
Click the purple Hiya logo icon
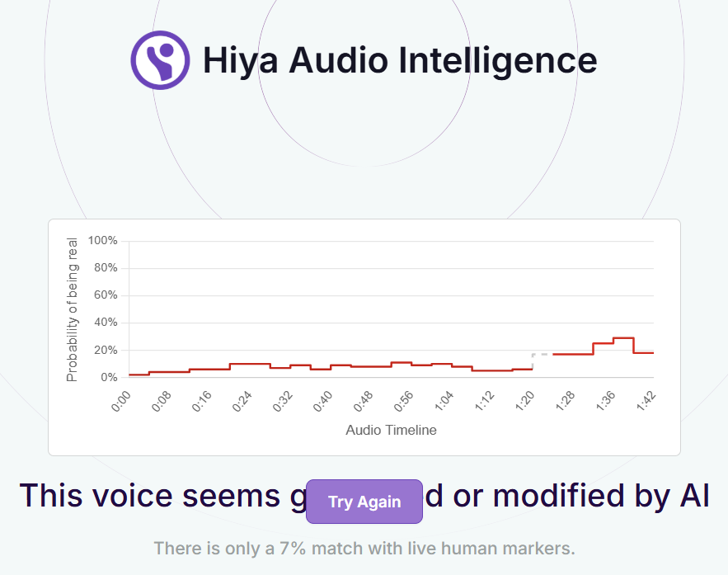pos(160,60)
